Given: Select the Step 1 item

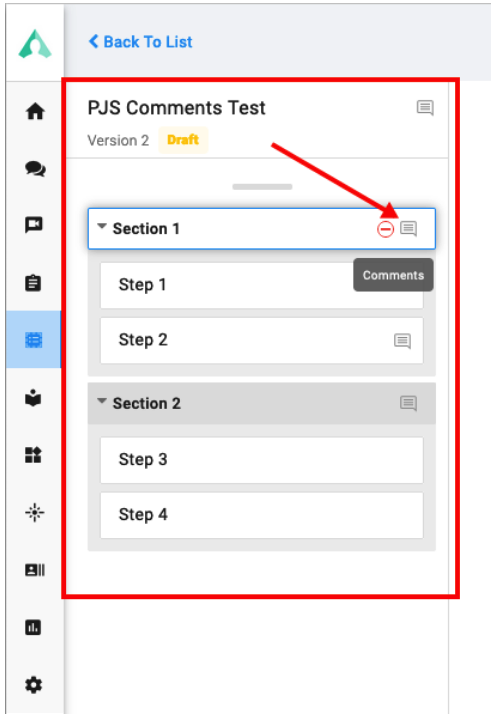Looking at the screenshot, I should (262, 285).
